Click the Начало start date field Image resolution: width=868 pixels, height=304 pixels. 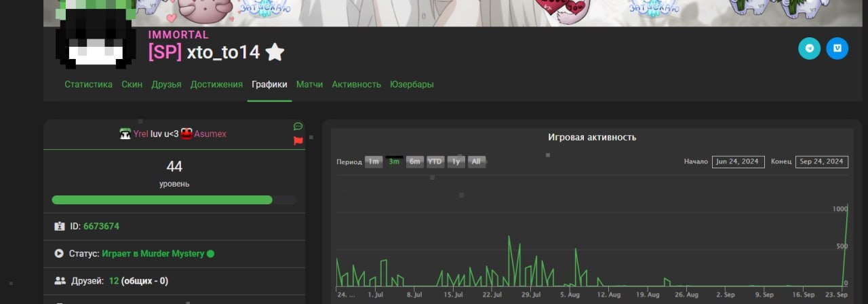point(738,161)
